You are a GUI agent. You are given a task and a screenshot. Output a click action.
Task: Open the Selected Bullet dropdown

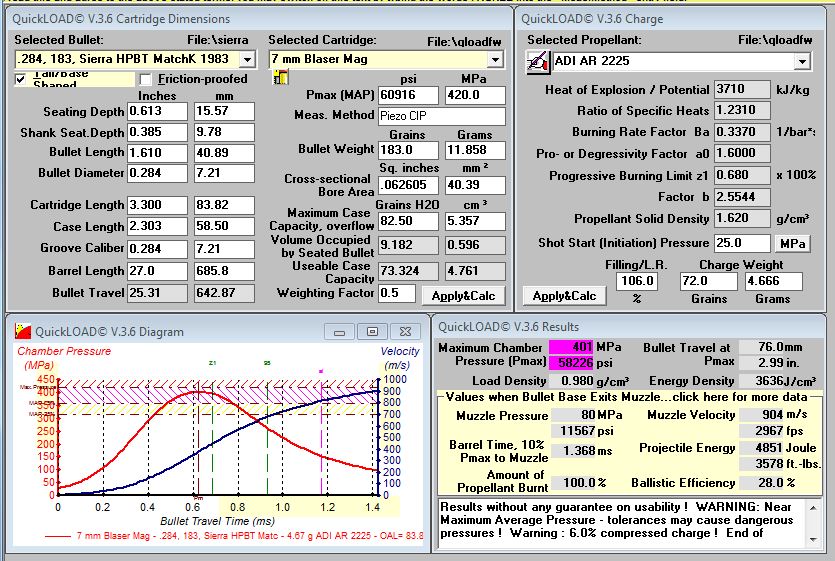247,59
